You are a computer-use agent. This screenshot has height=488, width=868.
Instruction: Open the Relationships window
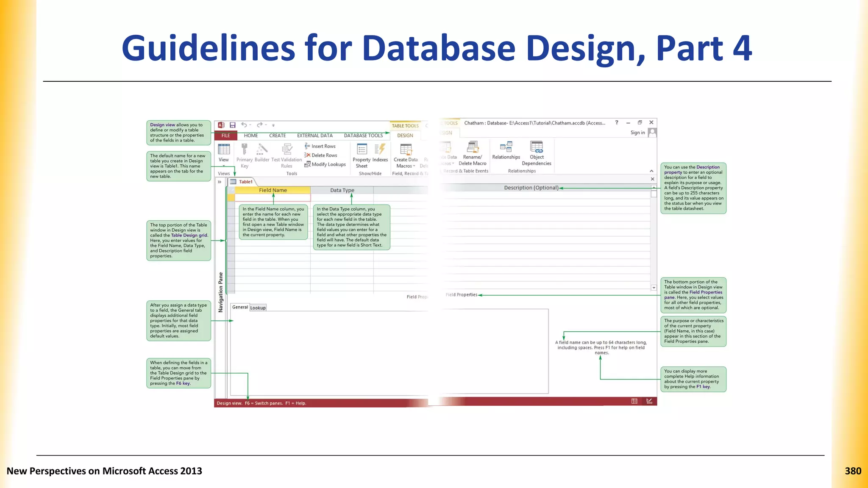coord(506,151)
